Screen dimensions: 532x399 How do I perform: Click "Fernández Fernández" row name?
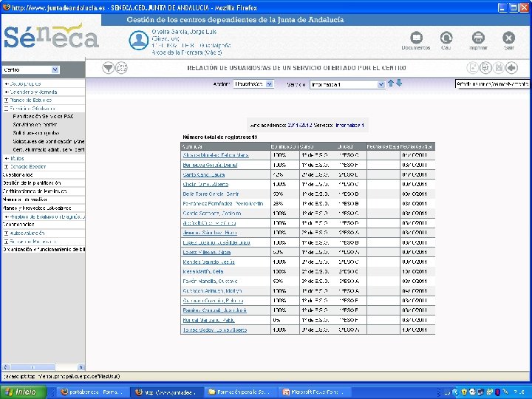(x=223, y=204)
